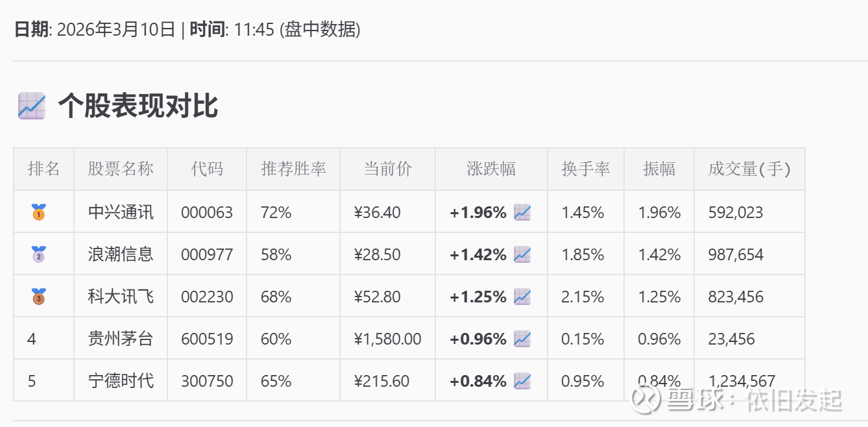This screenshot has width=868, height=427.
Task: Click the bronze medal rank icon
Action: [39, 297]
